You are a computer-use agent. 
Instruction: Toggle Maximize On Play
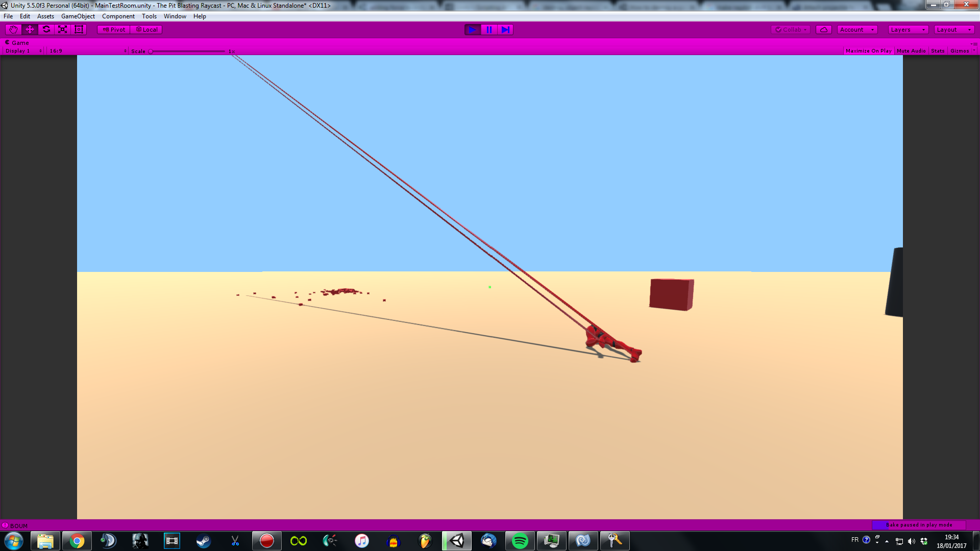tap(868, 51)
